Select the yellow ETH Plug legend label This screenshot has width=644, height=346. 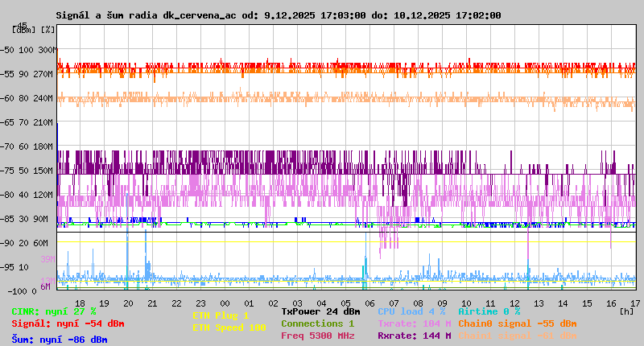click(221, 315)
